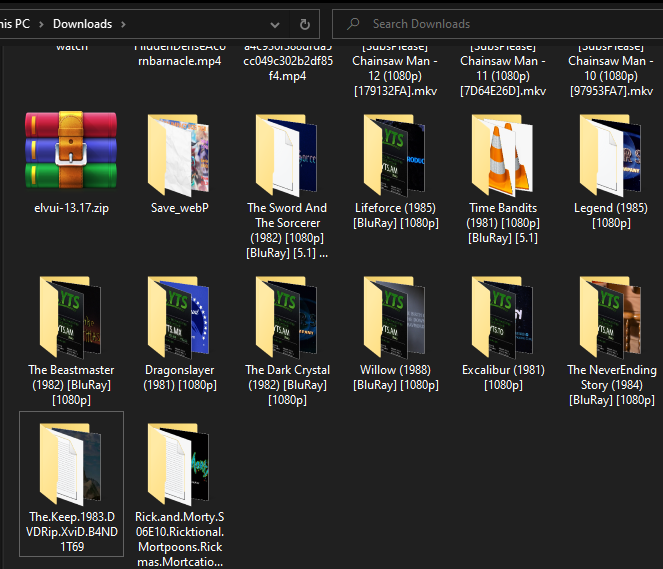Select the Time Bandits (1981) folder icon
The height and width of the screenshot is (569, 663).
click(x=503, y=155)
